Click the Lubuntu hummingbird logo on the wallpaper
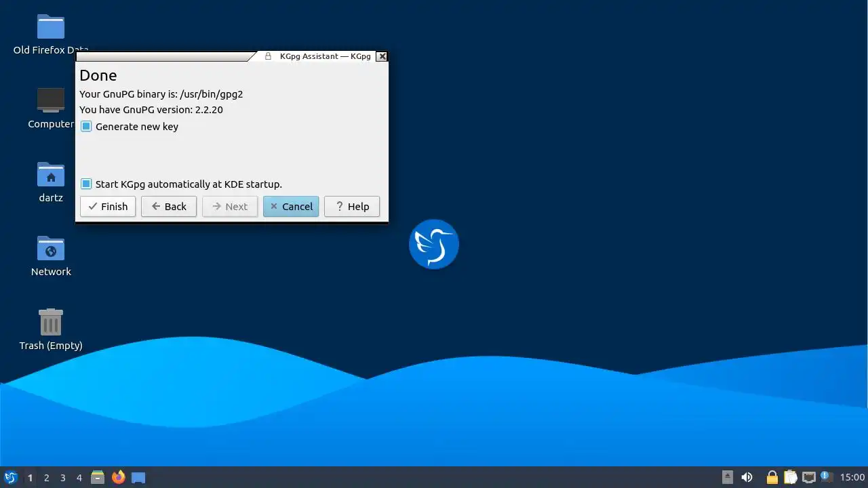The image size is (868, 488). (434, 244)
